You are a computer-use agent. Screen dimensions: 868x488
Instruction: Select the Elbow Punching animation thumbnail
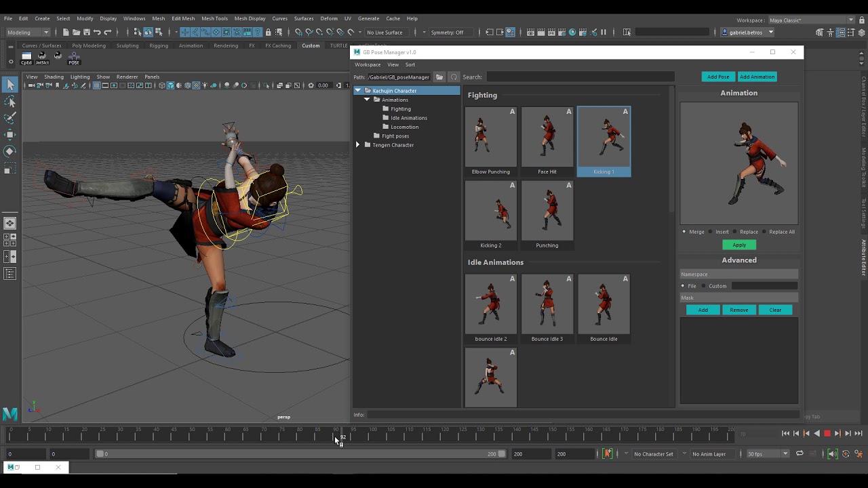pos(491,141)
